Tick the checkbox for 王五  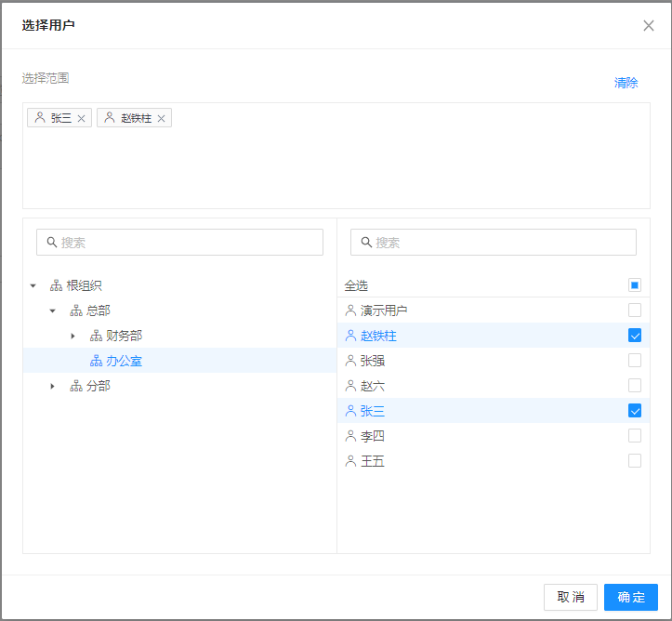click(635, 461)
